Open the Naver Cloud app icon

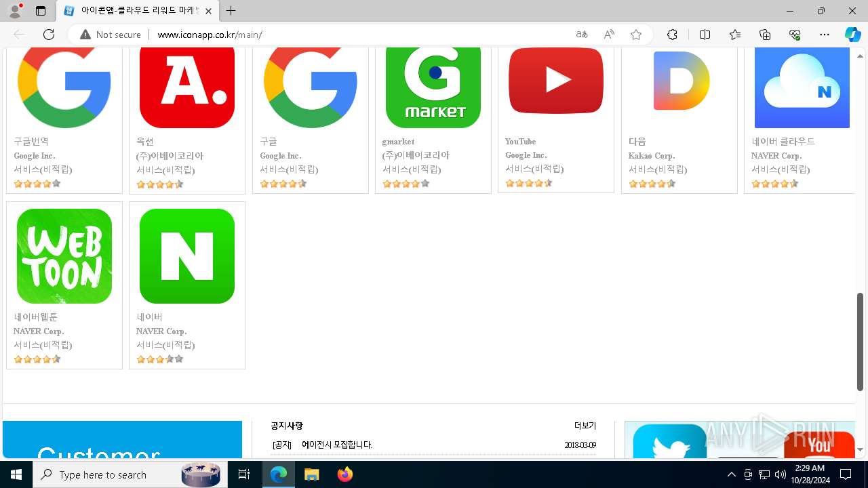point(802,87)
